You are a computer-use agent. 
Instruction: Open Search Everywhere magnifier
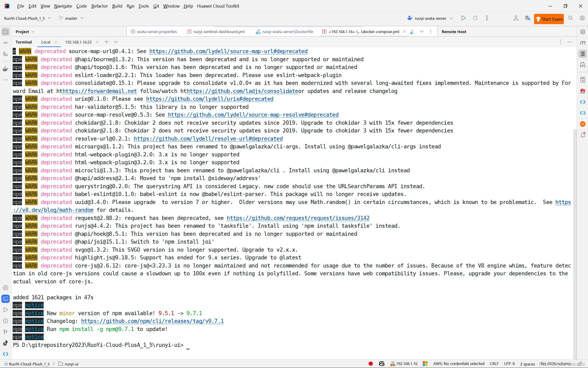coord(571,18)
